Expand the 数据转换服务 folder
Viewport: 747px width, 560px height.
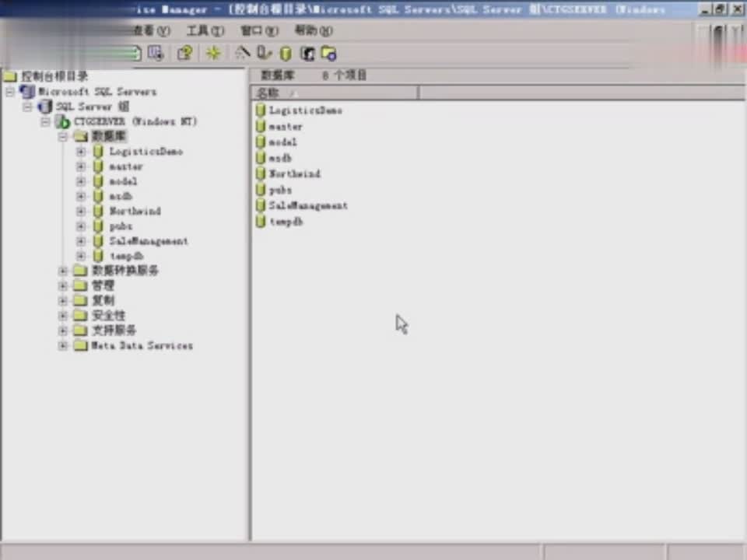coord(63,271)
